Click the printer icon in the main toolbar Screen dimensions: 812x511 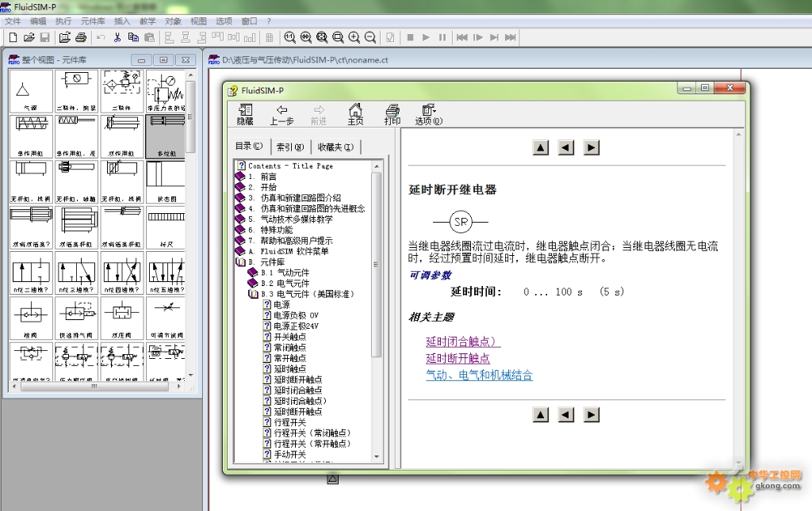click(81, 37)
